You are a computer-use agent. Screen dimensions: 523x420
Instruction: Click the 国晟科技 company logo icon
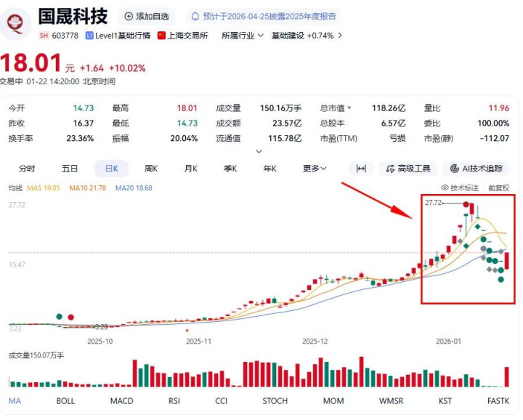click(x=15, y=23)
